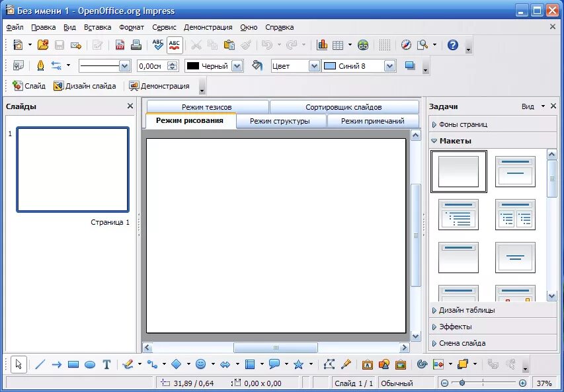Toggle the AutoSpellcheck ABC button

pyautogui.click(x=175, y=45)
